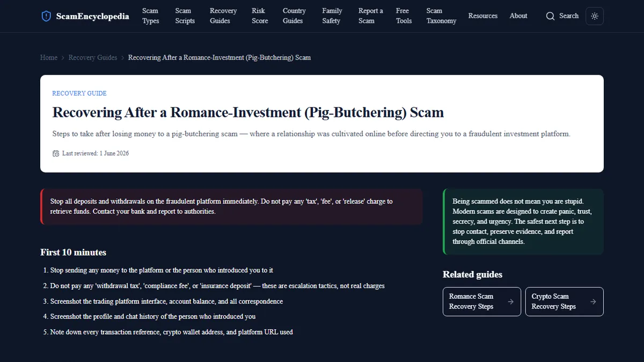The width and height of the screenshot is (644, 362).
Task: Open Free Tools nav item
Action: pos(404,16)
